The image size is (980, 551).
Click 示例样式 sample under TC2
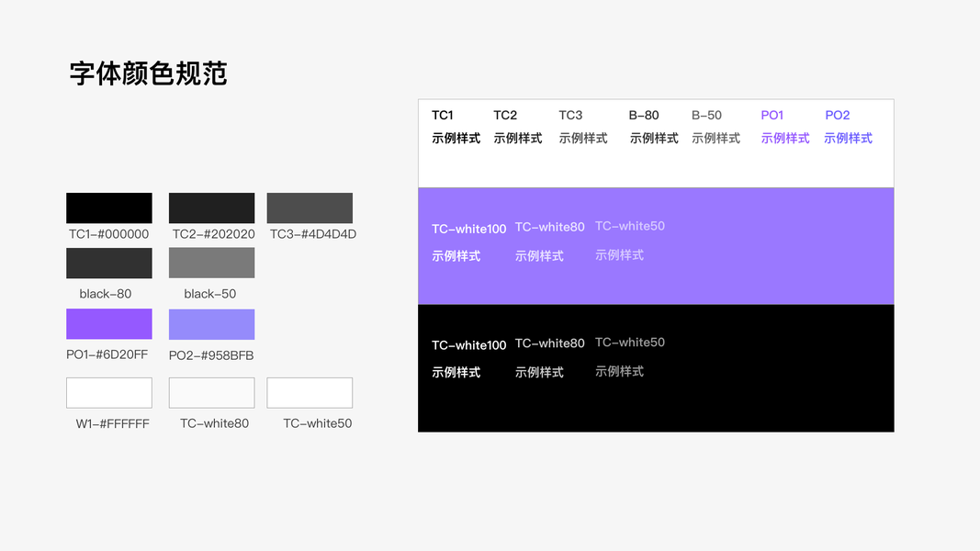coord(517,138)
